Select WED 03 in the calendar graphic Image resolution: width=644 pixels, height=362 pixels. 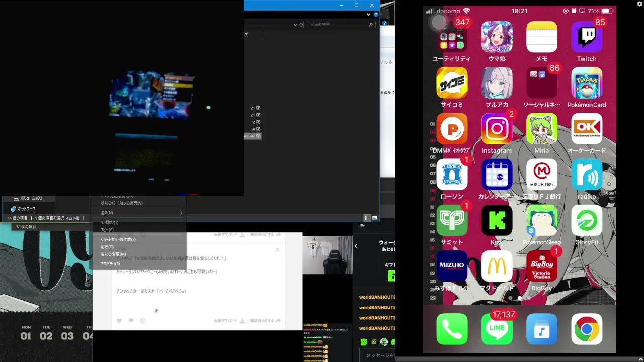click(x=67, y=333)
